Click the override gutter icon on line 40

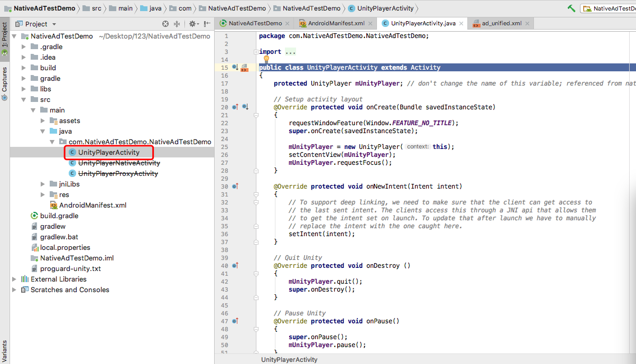point(235,266)
